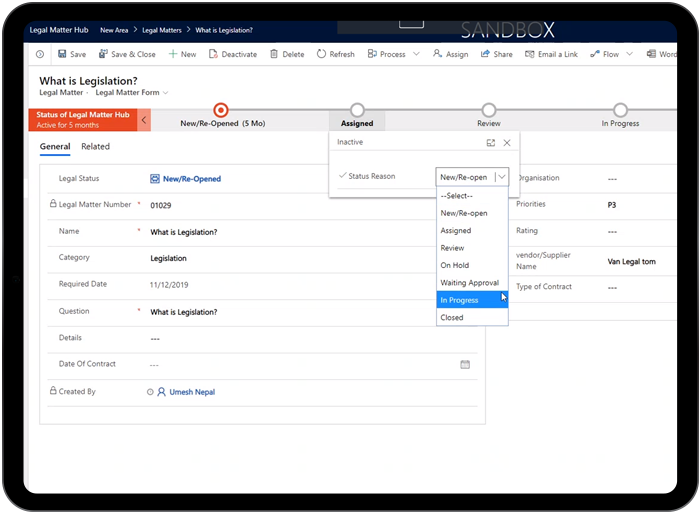Screen dimensions: 700x514
Task: Select the In Progress stage circle
Action: tap(620, 110)
